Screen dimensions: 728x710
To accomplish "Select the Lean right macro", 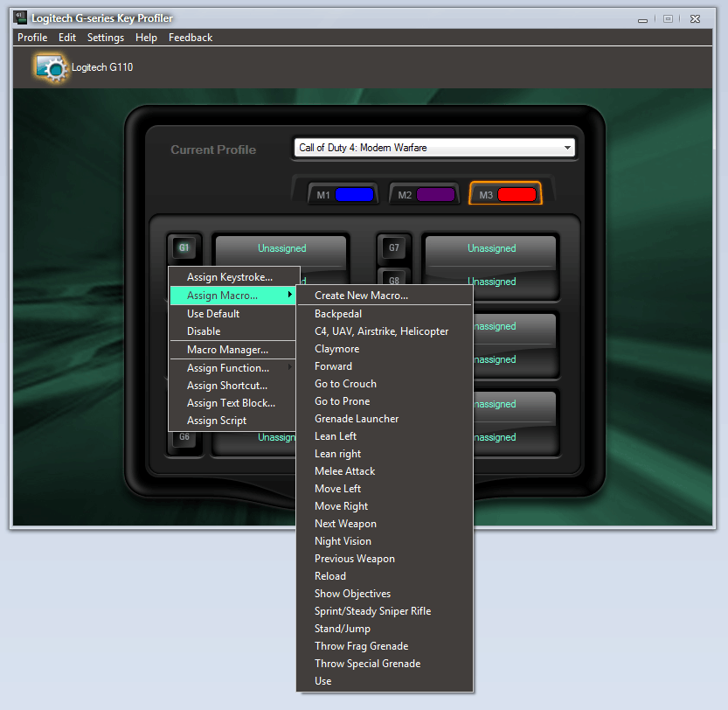I will tap(385, 454).
